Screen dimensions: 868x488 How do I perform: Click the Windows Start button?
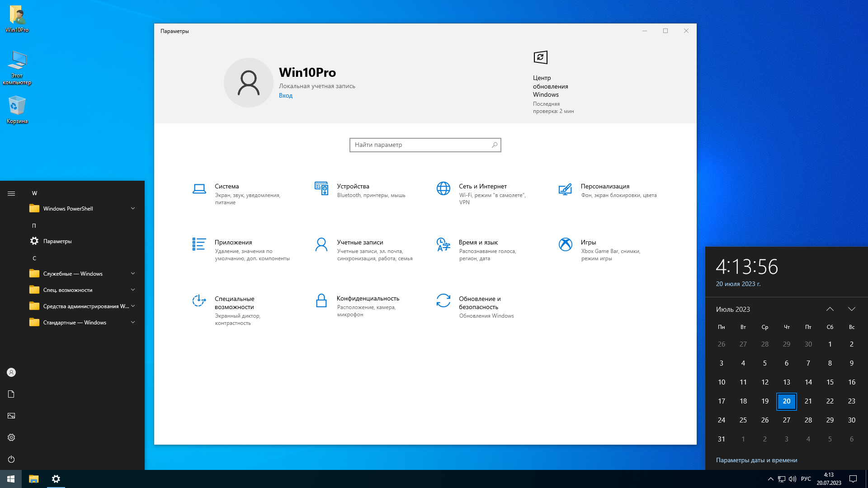[11, 479]
